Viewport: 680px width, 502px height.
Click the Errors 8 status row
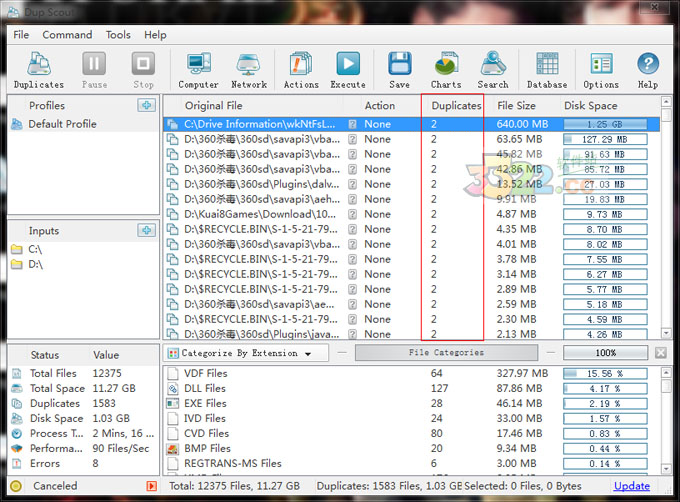84,463
